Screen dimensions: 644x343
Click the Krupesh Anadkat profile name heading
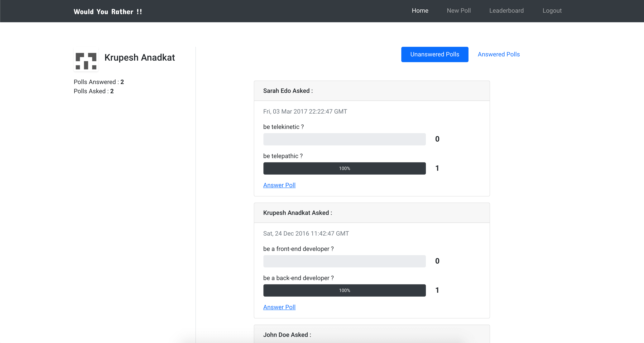(x=140, y=58)
